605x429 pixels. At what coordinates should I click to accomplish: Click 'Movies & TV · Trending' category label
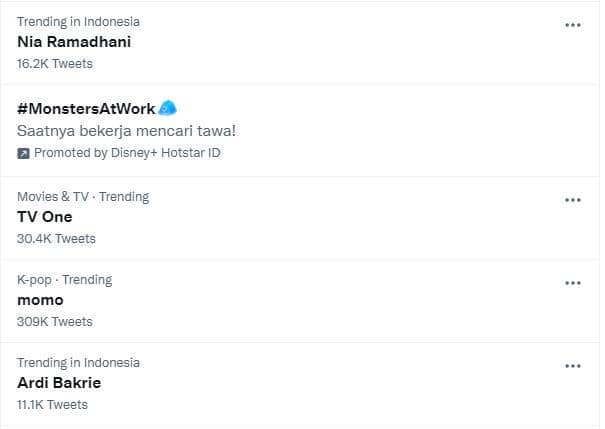[x=83, y=196]
